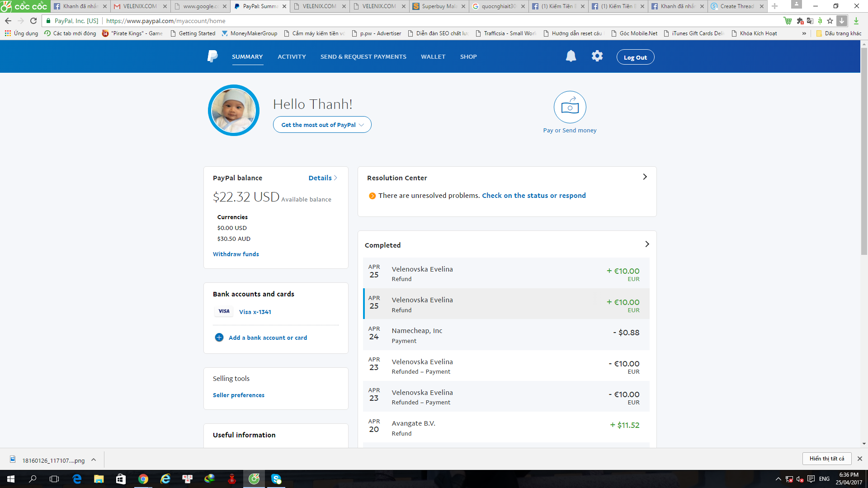The width and height of the screenshot is (868, 488).
Task: Open the downloaded png file options arrow
Action: [x=94, y=460]
